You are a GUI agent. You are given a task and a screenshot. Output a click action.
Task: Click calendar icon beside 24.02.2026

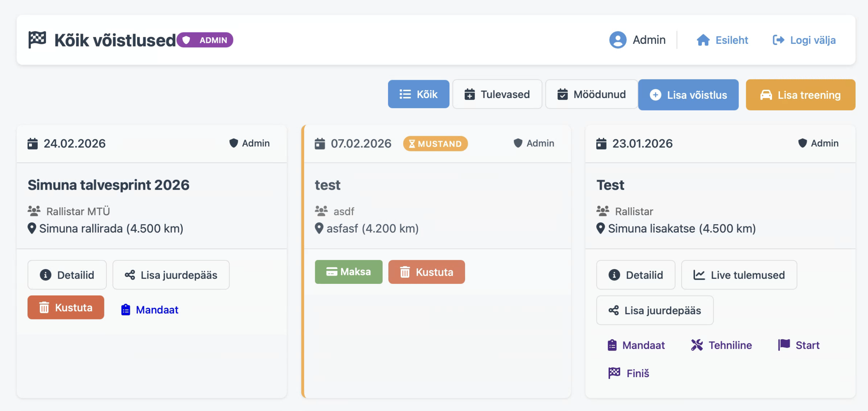point(33,144)
